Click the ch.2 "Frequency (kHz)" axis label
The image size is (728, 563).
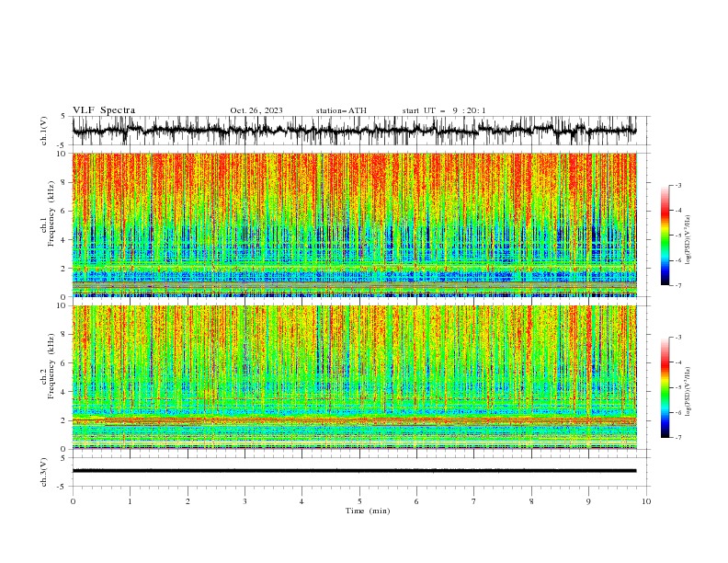coord(51,366)
